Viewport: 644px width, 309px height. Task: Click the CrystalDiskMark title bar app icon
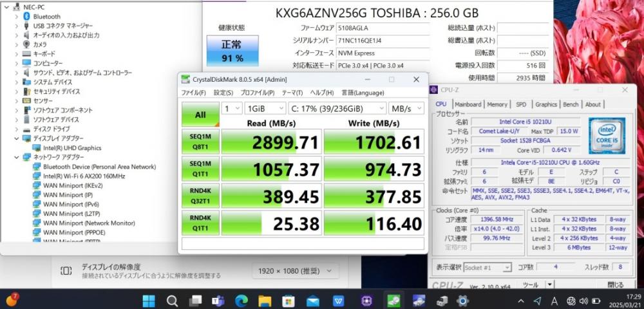click(x=185, y=79)
